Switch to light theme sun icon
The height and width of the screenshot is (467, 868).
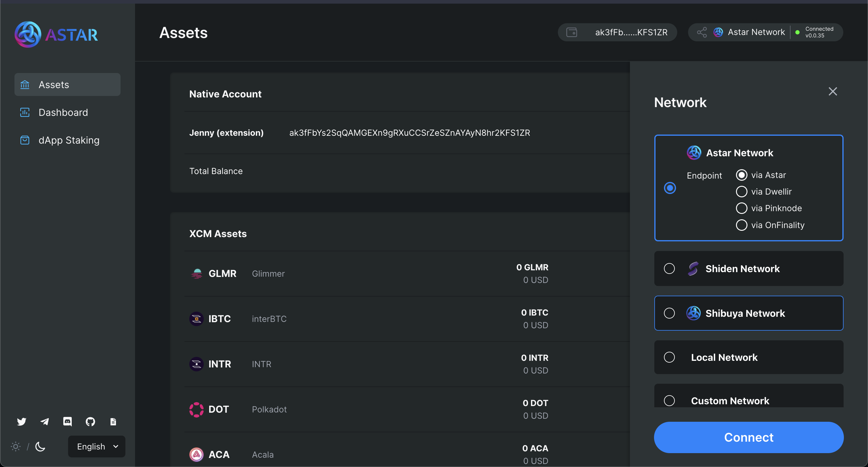pyautogui.click(x=15, y=446)
